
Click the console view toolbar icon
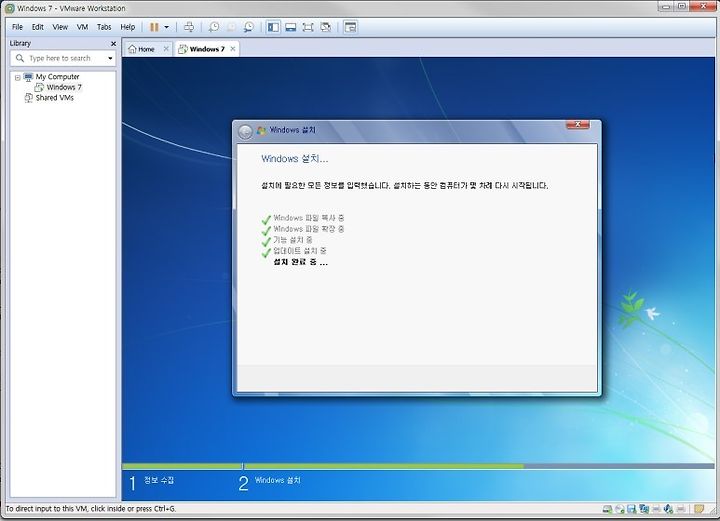pyautogui.click(x=350, y=27)
